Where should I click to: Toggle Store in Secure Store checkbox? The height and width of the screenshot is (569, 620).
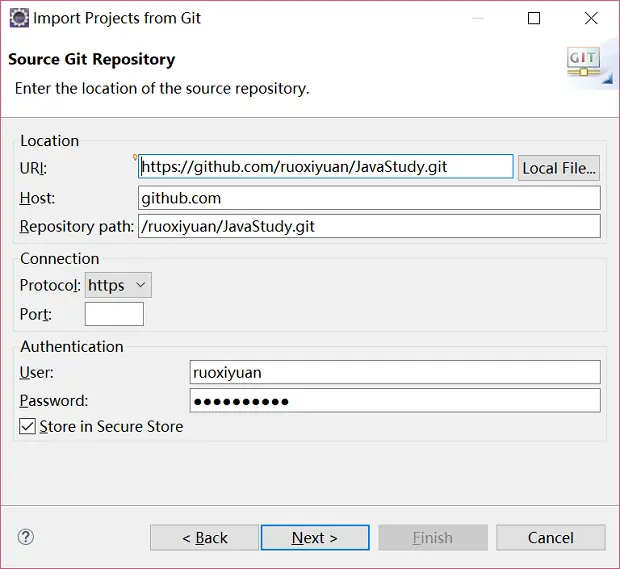point(27,426)
